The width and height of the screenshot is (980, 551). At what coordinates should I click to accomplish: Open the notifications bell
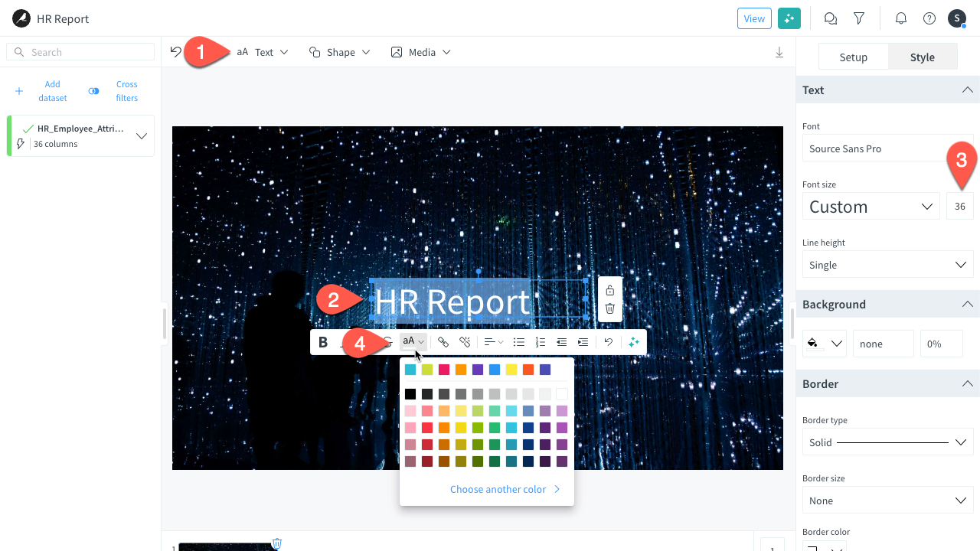click(901, 18)
